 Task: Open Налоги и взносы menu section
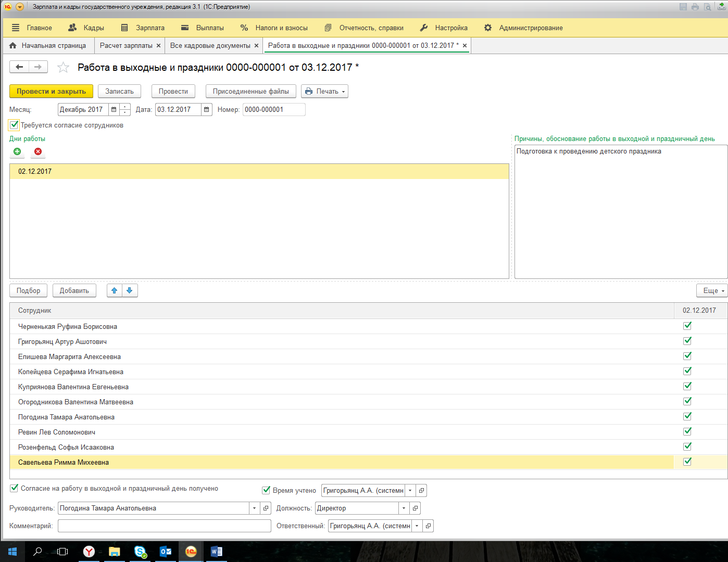pyautogui.click(x=274, y=28)
